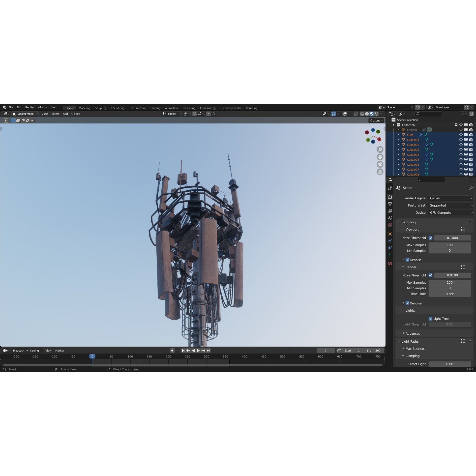Adjust the Noise Threshold value field
Screen dimensions: 476x476
(x=452, y=238)
